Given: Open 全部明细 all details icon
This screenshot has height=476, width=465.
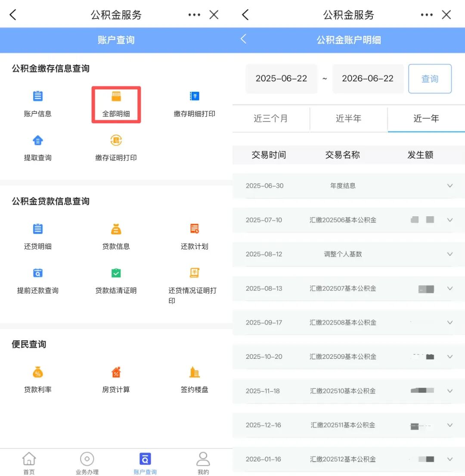Looking at the screenshot, I should tap(116, 96).
